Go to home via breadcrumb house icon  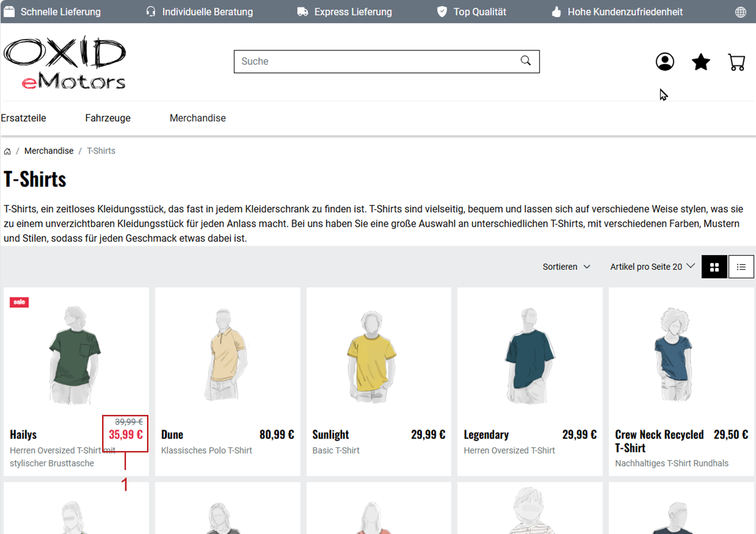(x=7, y=151)
